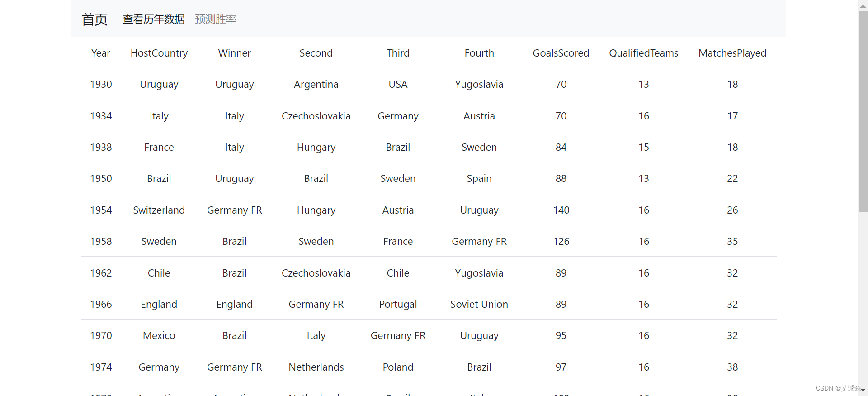Image resolution: width=868 pixels, height=396 pixels.
Task: Select the Portugal third place cell
Action: coord(398,304)
